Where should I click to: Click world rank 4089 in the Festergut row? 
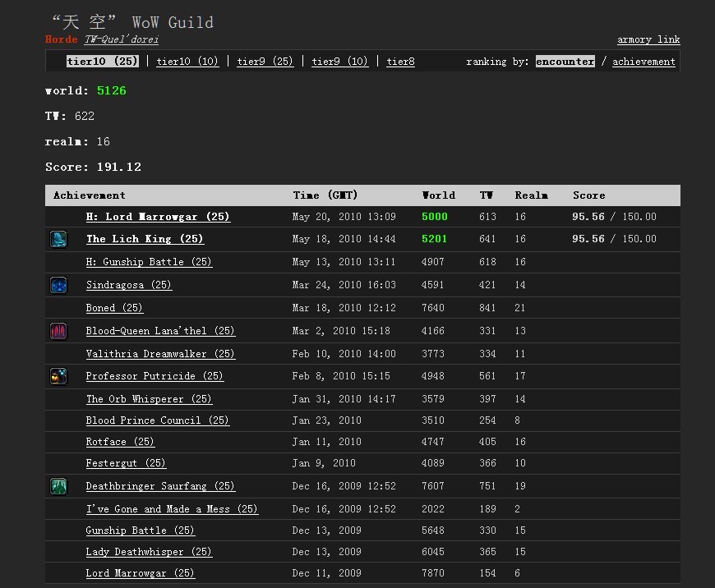(433, 463)
